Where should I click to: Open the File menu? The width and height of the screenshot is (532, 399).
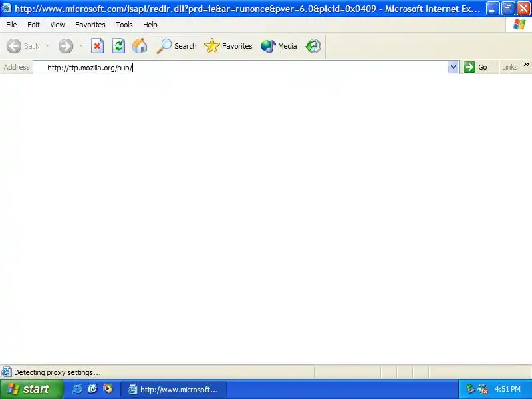(x=11, y=25)
